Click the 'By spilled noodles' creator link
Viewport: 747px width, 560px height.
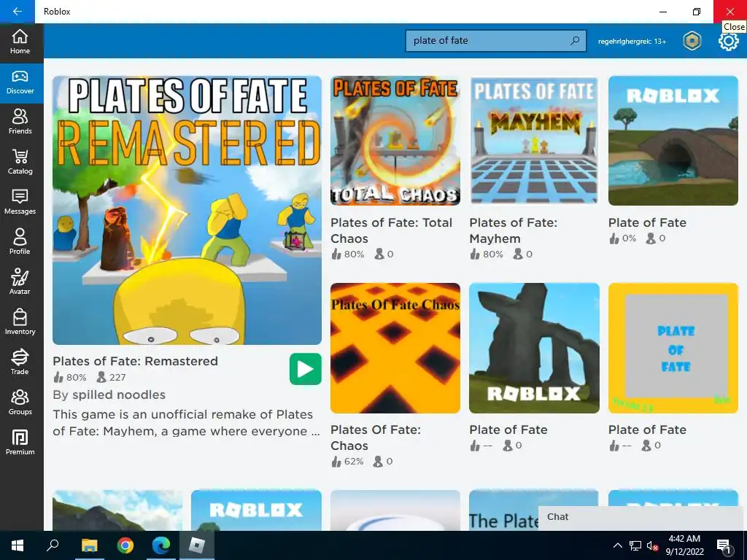(109, 394)
